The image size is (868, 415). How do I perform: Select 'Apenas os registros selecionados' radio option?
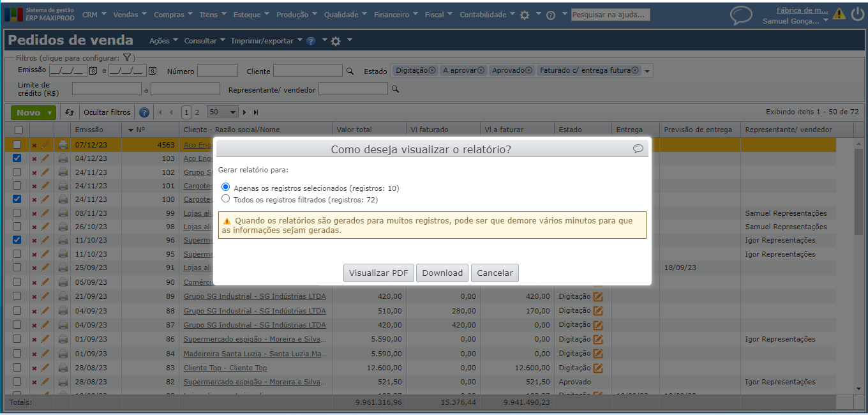click(x=225, y=188)
